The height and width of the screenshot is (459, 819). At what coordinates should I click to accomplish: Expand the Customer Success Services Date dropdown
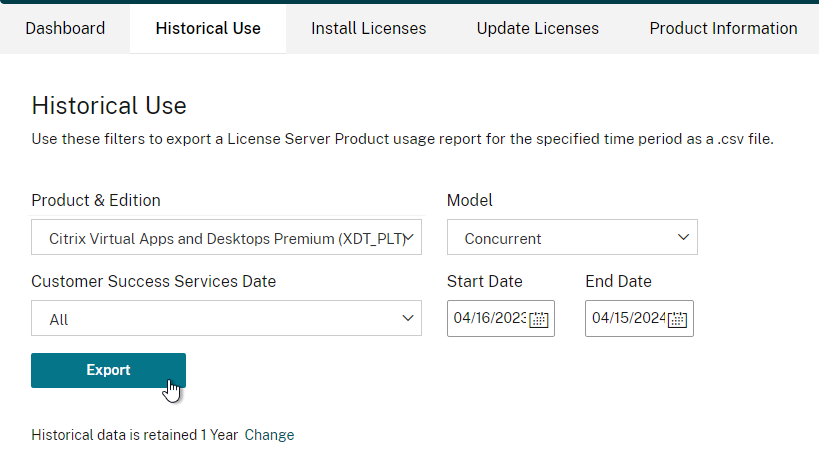point(226,318)
